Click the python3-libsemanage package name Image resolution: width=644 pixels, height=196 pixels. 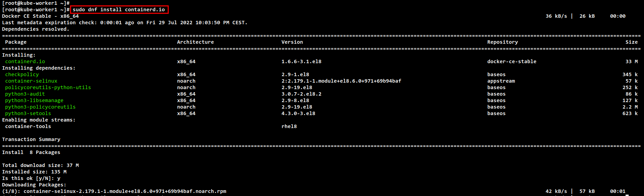point(34,100)
